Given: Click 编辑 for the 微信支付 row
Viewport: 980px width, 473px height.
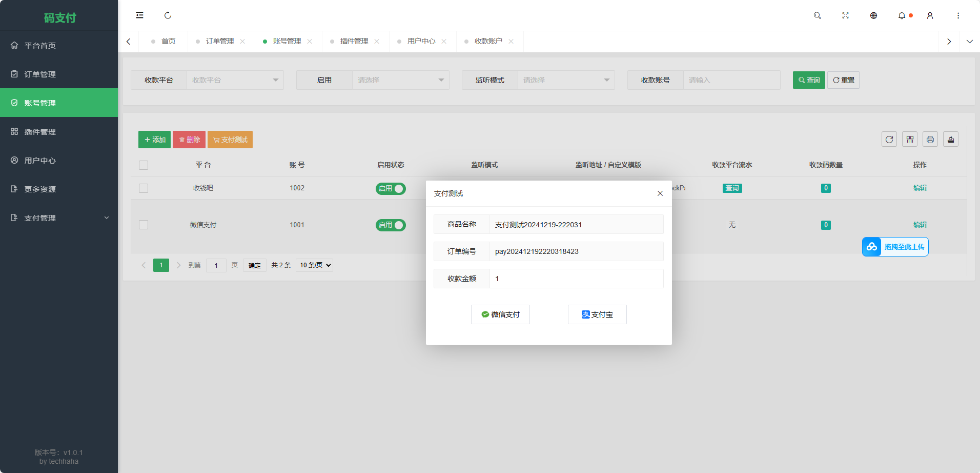Looking at the screenshot, I should click(920, 225).
